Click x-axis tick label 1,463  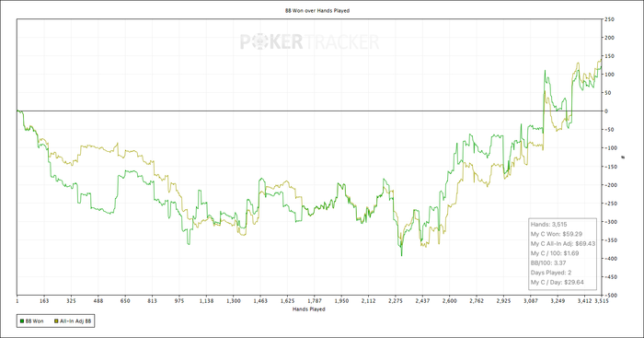(260, 301)
